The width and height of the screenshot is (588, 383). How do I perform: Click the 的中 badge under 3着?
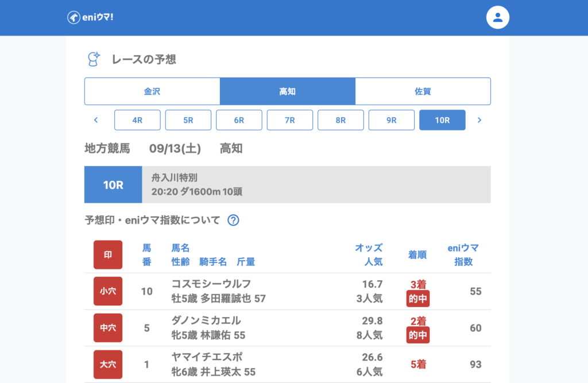(418, 299)
